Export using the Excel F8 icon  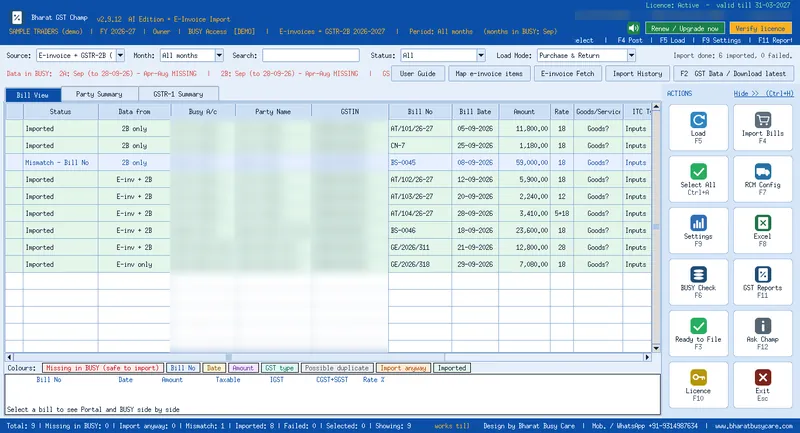[762, 223]
